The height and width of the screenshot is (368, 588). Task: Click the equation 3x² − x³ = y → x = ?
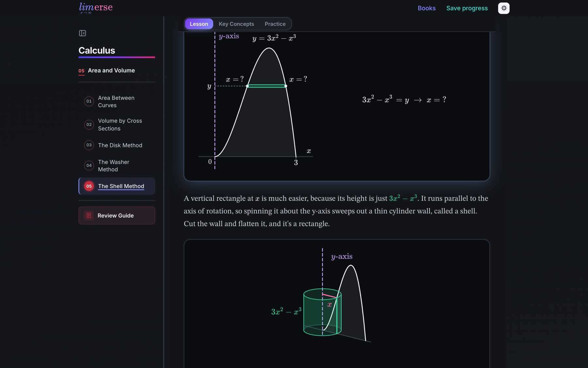[x=404, y=99]
